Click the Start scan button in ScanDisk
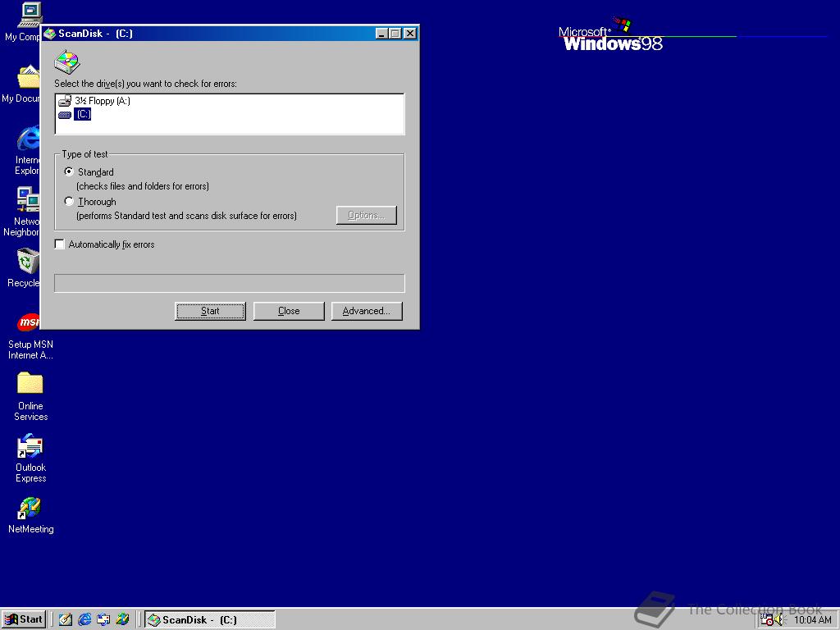This screenshot has width=840, height=630. coord(210,311)
